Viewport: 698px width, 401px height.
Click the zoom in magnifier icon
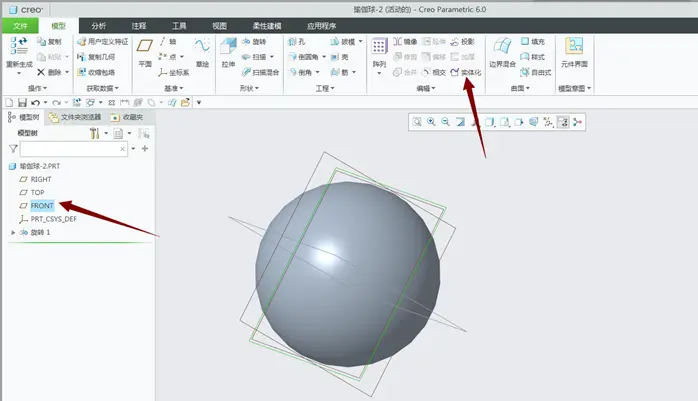pyautogui.click(x=431, y=122)
